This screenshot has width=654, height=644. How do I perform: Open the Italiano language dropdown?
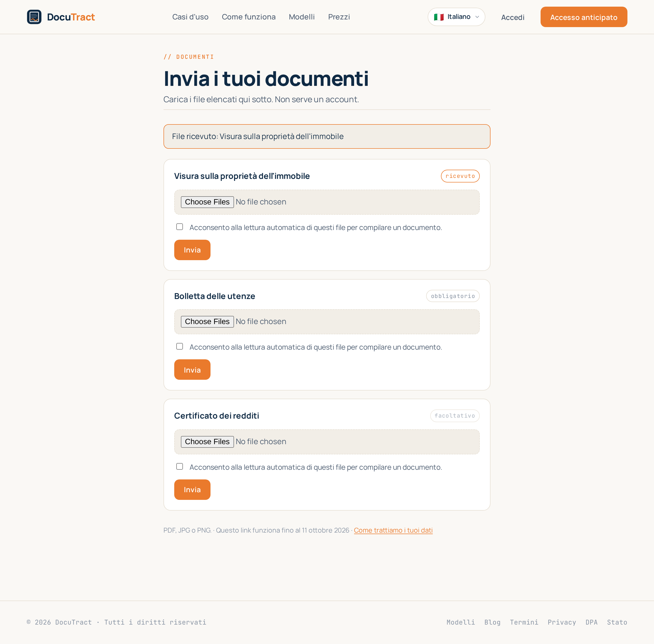(x=456, y=17)
